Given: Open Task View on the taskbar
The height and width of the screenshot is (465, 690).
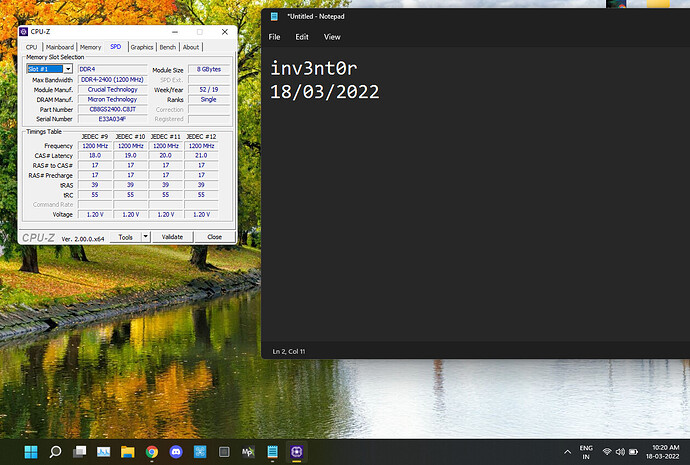Looking at the screenshot, I should coord(79,452).
